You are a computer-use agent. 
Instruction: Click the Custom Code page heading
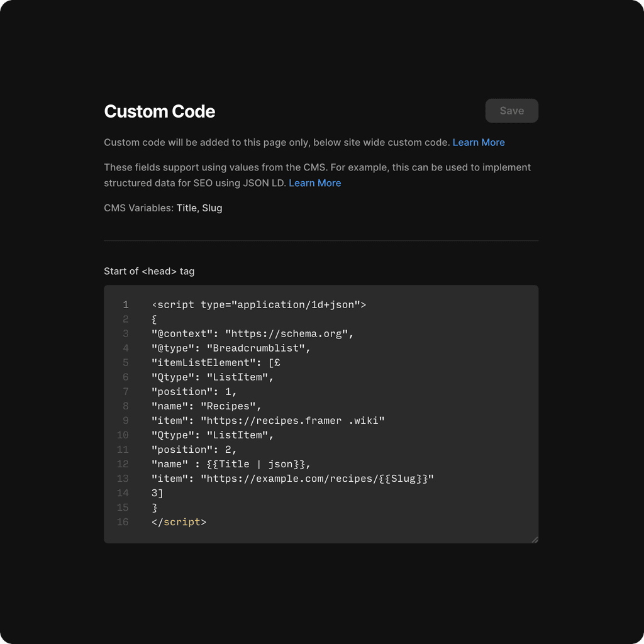(159, 111)
